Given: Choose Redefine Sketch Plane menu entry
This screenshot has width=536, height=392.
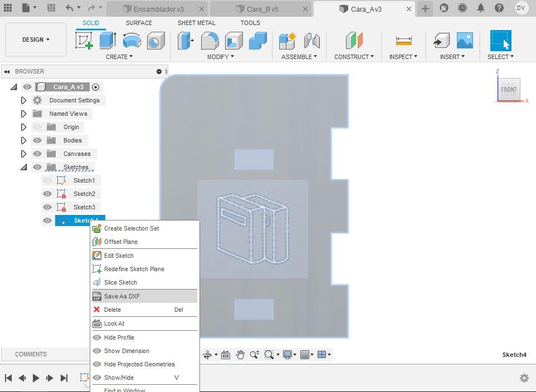Looking at the screenshot, I should click(145, 269).
